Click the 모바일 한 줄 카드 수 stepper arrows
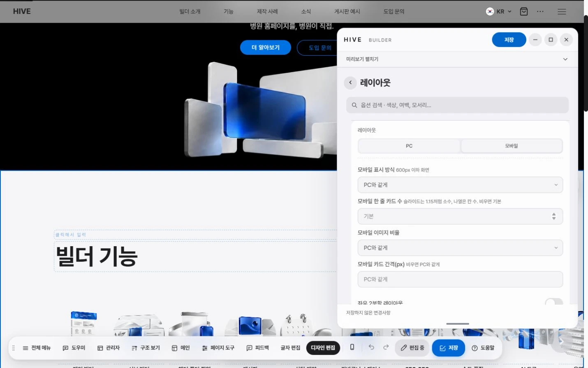This screenshot has height=368, width=588. coord(554,217)
